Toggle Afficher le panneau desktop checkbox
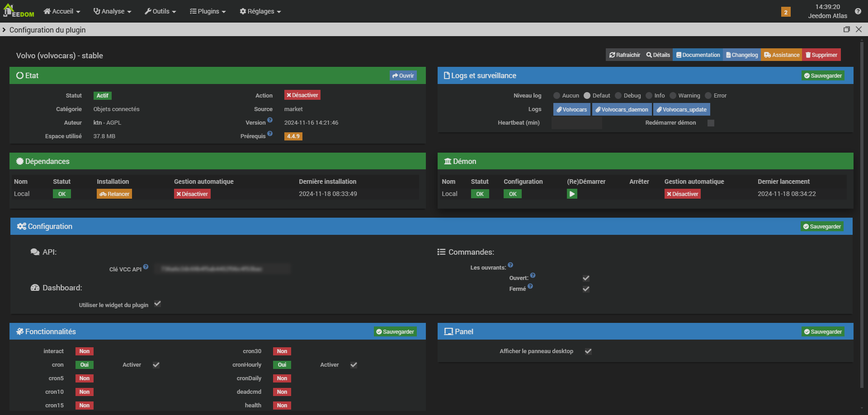The width and height of the screenshot is (868, 415). tap(588, 351)
